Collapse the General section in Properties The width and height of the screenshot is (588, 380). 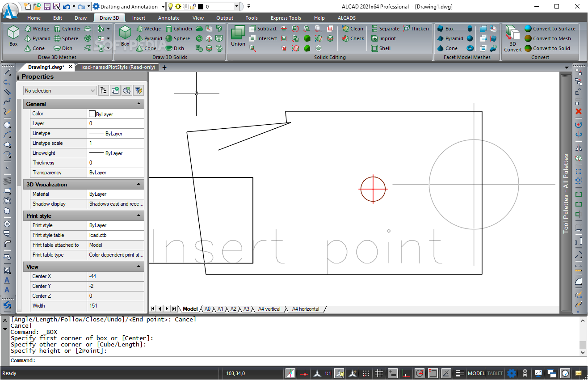[139, 104]
